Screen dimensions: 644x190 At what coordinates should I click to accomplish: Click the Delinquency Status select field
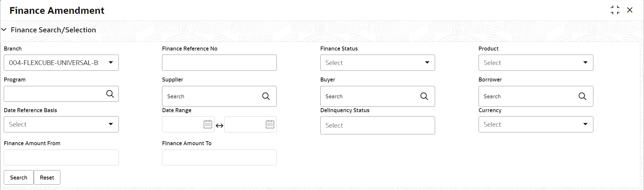[377, 125]
